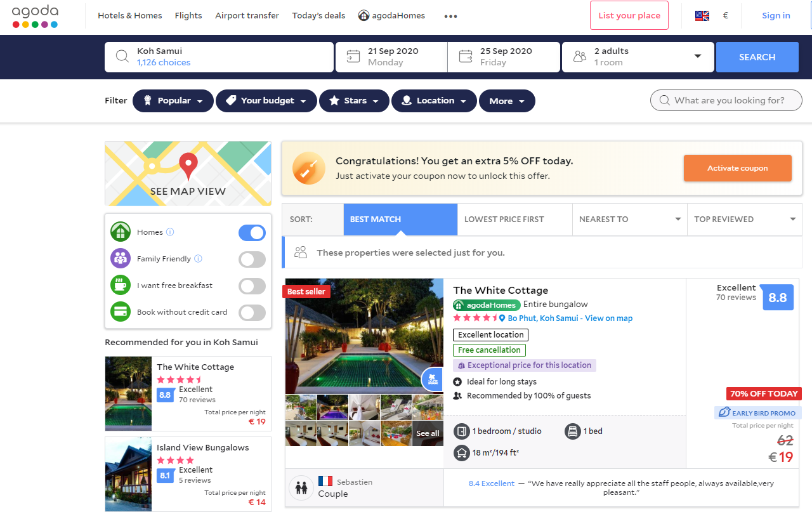
Task: Click the What are you looking for field
Action: pyautogui.click(x=726, y=100)
